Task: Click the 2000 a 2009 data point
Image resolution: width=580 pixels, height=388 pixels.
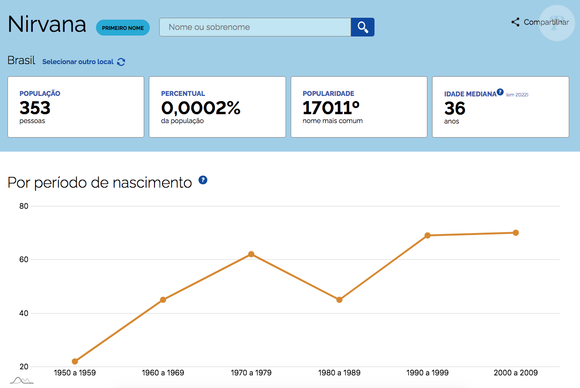Action: pyautogui.click(x=516, y=233)
